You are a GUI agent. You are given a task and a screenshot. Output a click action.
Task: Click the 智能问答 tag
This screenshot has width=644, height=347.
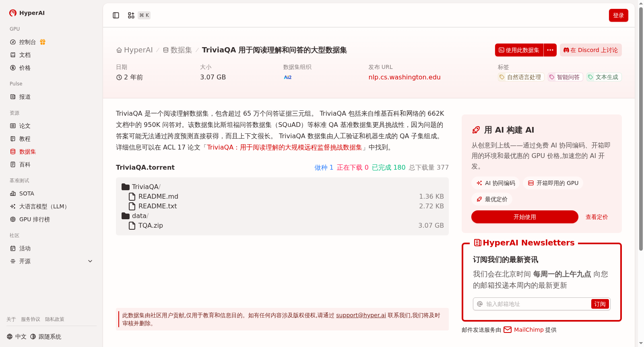coord(565,77)
